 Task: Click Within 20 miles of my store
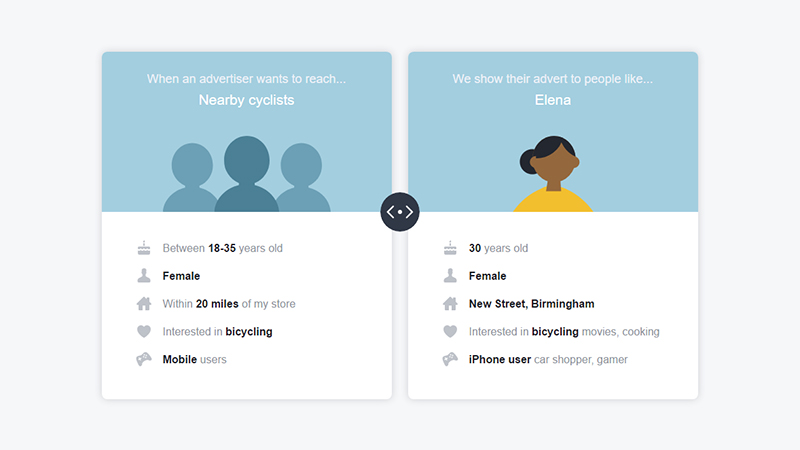229,304
